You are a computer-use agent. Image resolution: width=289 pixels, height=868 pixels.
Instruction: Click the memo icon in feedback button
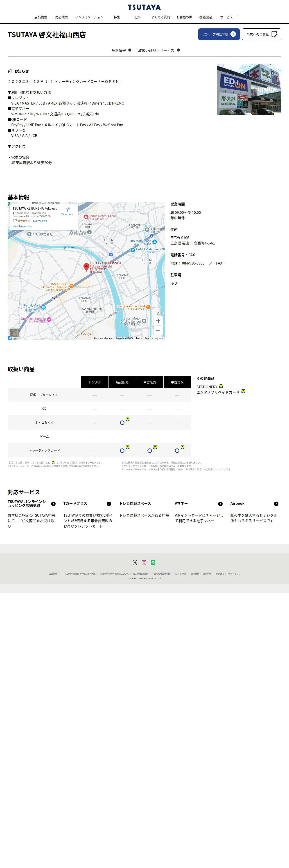point(274,34)
